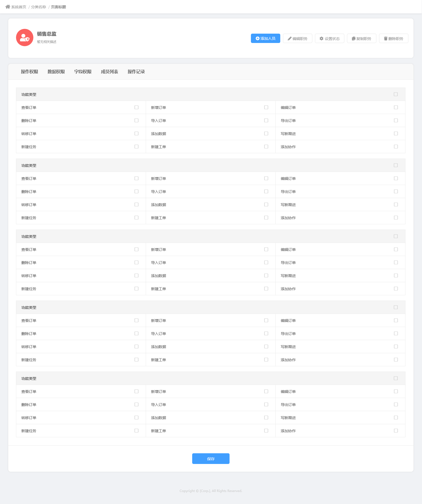Toggle select-all checkbox of second 功能类型 section

[396, 165]
